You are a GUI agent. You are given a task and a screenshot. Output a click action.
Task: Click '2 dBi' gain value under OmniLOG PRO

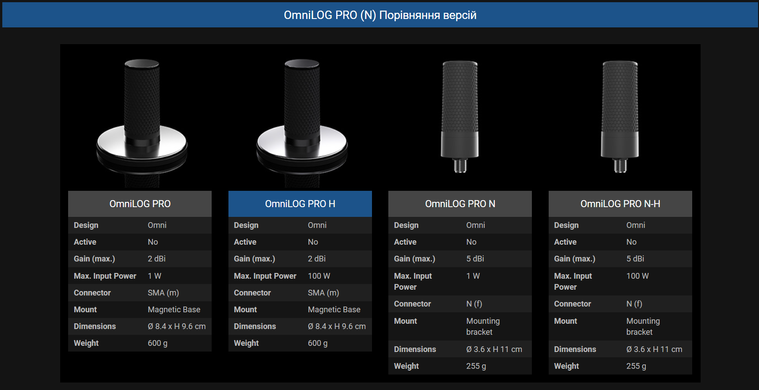tap(156, 259)
